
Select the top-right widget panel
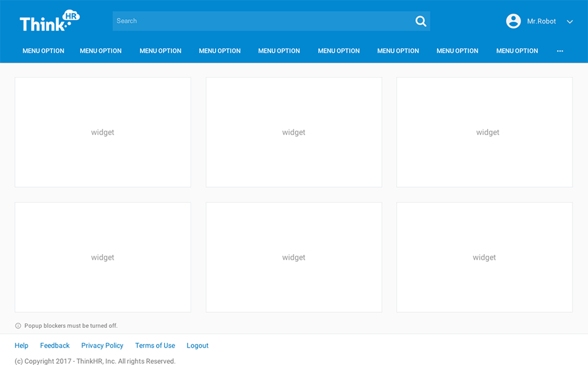coord(484,132)
